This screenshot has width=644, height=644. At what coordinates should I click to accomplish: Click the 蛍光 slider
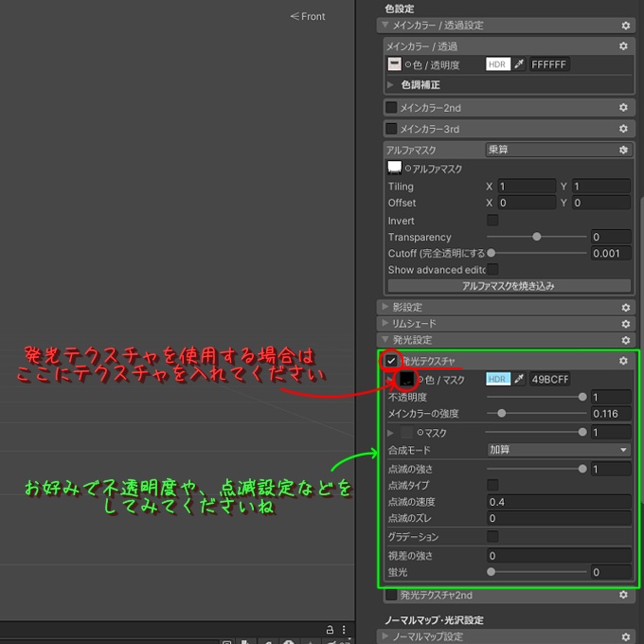[x=536, y=572]
